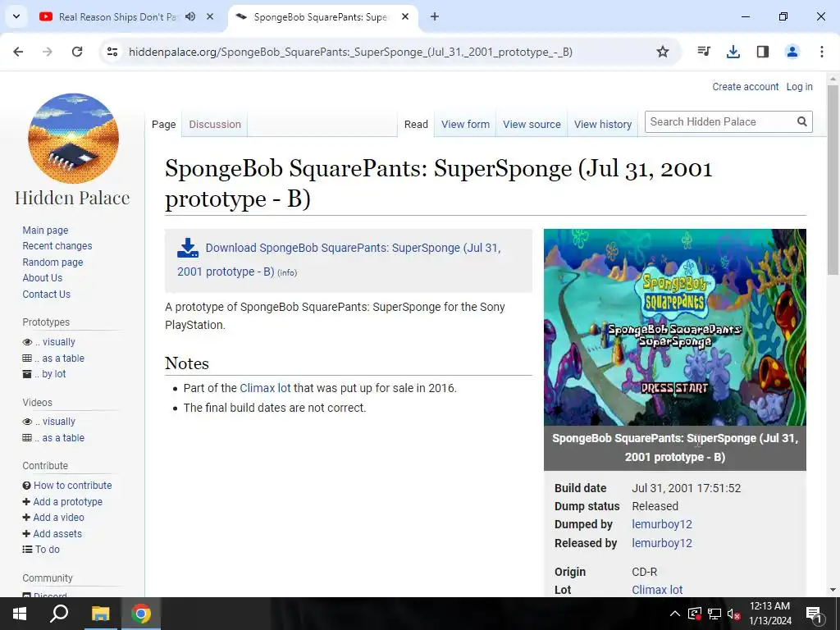Click the browser forward arrow
The image size is (840, 630).
(48, 52)
